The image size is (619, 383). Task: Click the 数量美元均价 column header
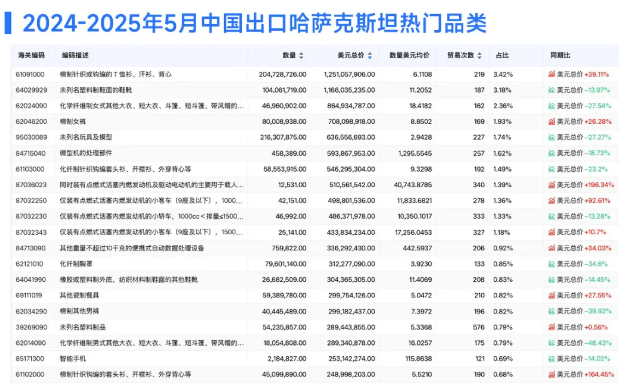coord(409,55)
